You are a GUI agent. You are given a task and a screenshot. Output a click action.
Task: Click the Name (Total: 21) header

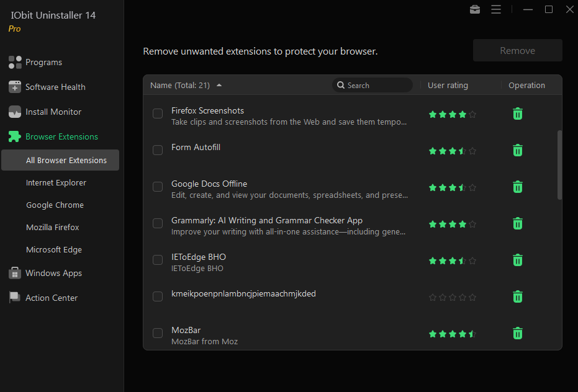tap(180, 86)
